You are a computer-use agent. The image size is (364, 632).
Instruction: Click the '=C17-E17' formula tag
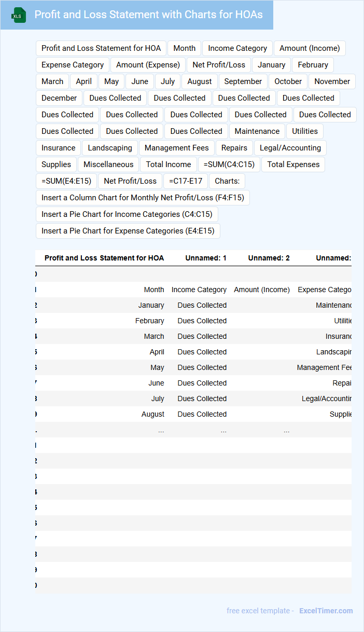(186, 181)
